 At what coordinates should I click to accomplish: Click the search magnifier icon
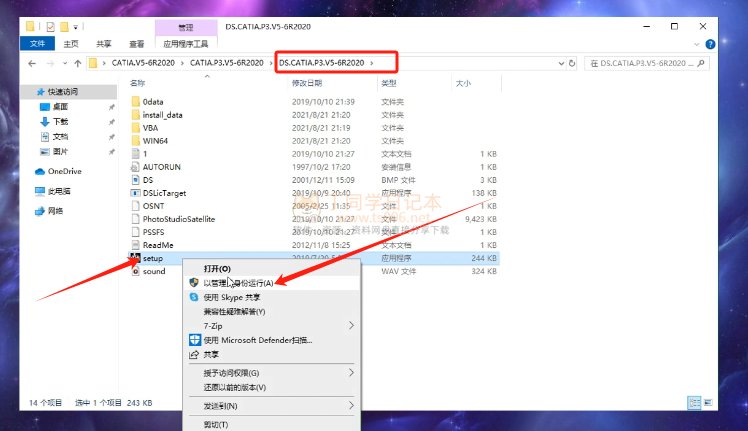(x=701, y=63)
